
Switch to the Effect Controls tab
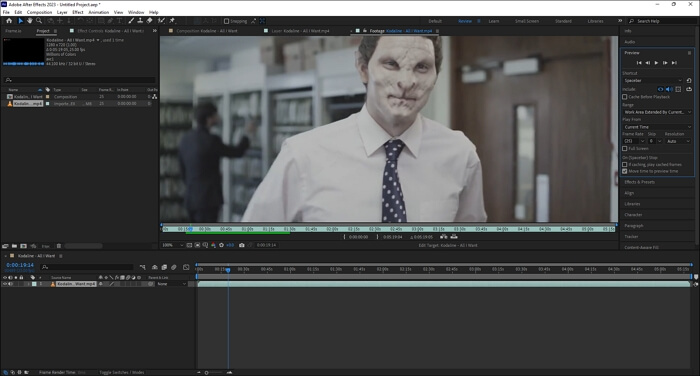click(110, 31)
